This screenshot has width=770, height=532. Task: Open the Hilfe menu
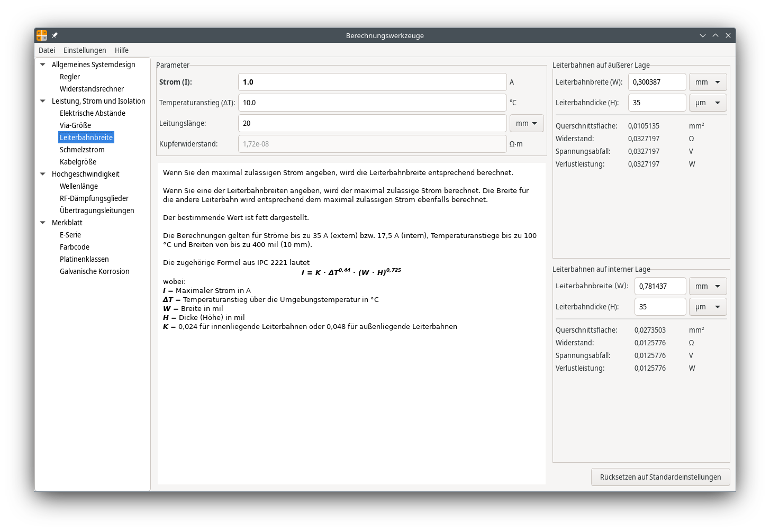coord(122,50)
